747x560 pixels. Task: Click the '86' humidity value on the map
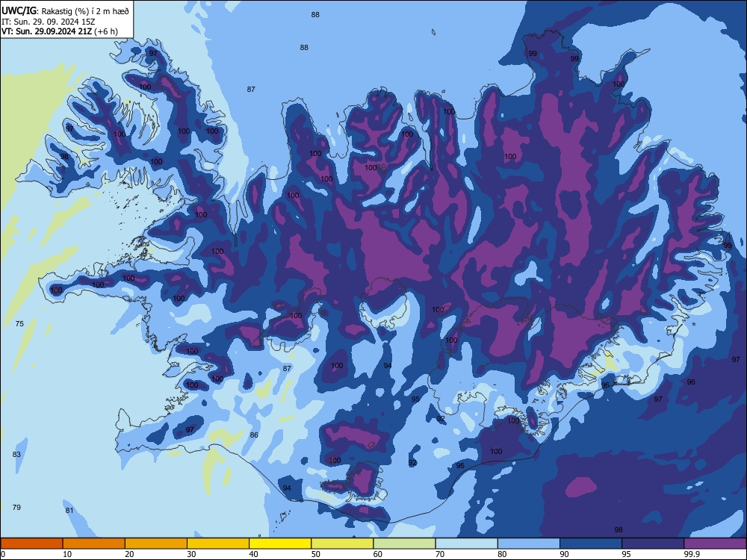255,435
